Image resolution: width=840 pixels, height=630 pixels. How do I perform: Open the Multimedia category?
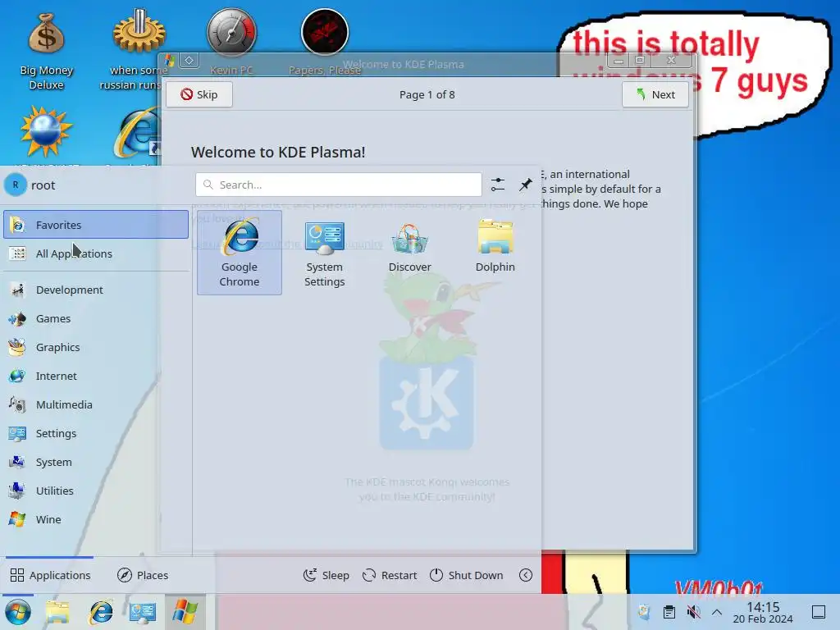(96, 404)
